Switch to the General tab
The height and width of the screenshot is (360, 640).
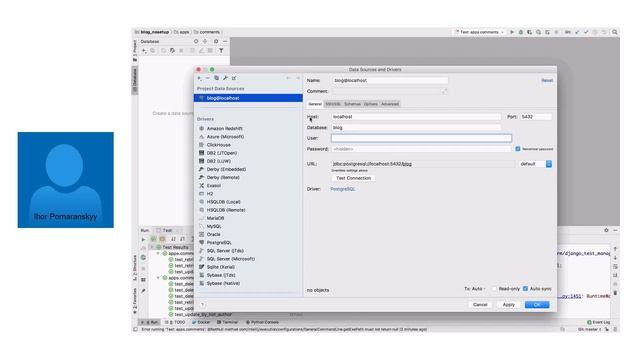tap(315, 104)
